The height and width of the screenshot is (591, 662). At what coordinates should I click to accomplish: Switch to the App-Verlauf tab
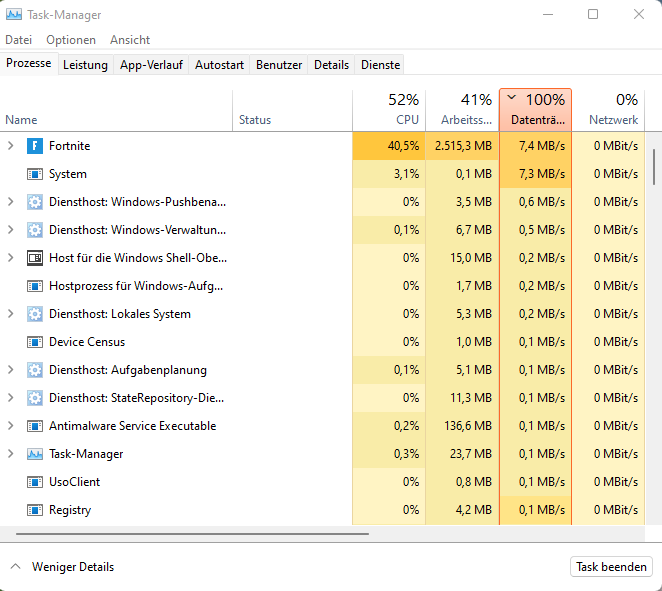[x=151, y=65]
